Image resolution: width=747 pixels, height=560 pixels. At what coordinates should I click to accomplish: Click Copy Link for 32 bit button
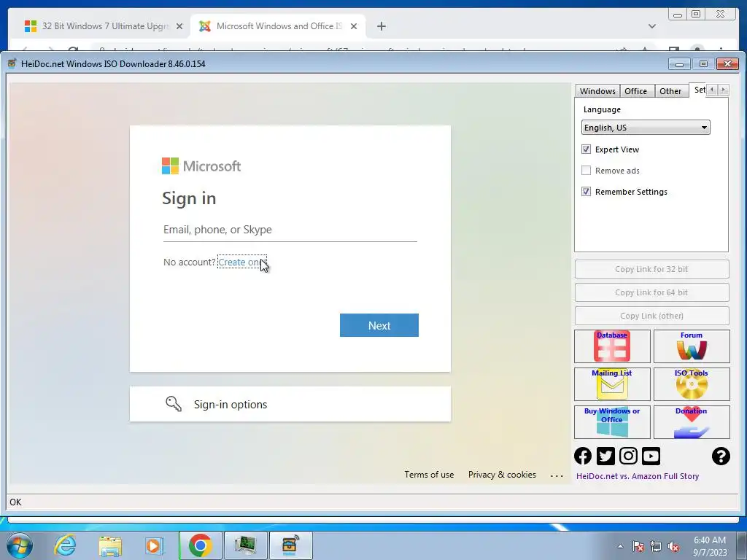651,269
